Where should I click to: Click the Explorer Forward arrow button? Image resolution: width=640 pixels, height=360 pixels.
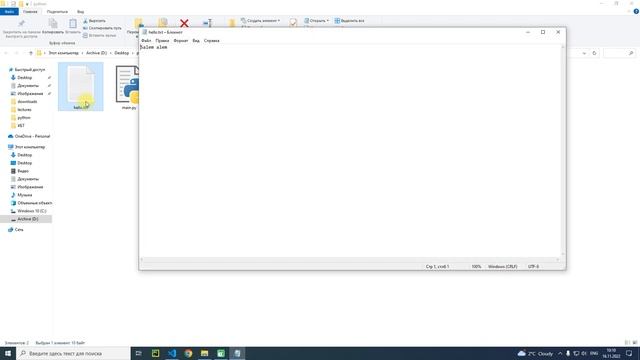tap(17, 53)
